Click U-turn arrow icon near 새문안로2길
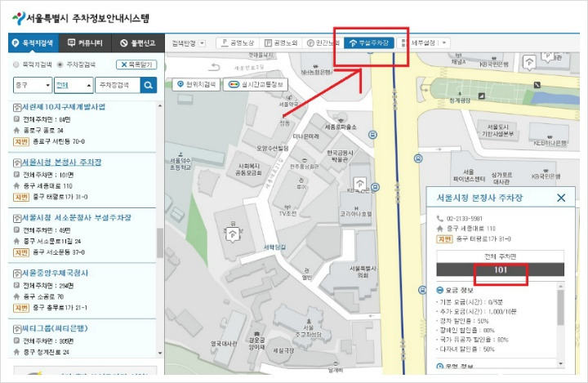Screen dimensions: 588x383 point(214,67)
